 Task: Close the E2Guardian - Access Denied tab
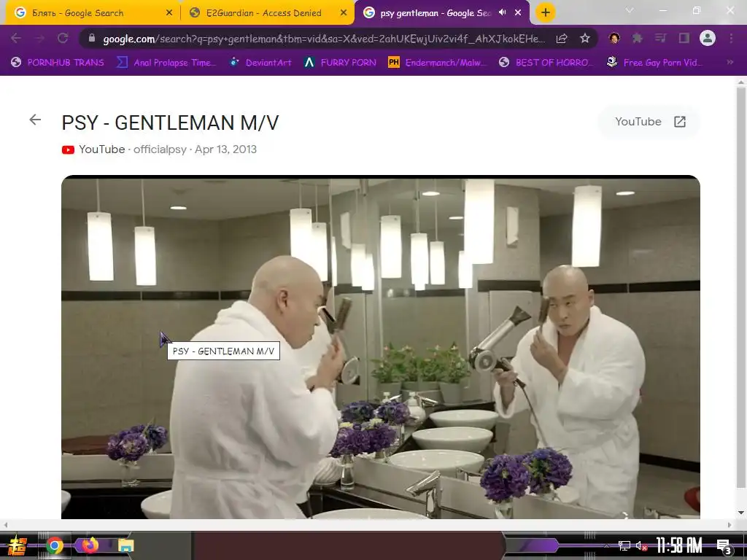coord(343,13)
